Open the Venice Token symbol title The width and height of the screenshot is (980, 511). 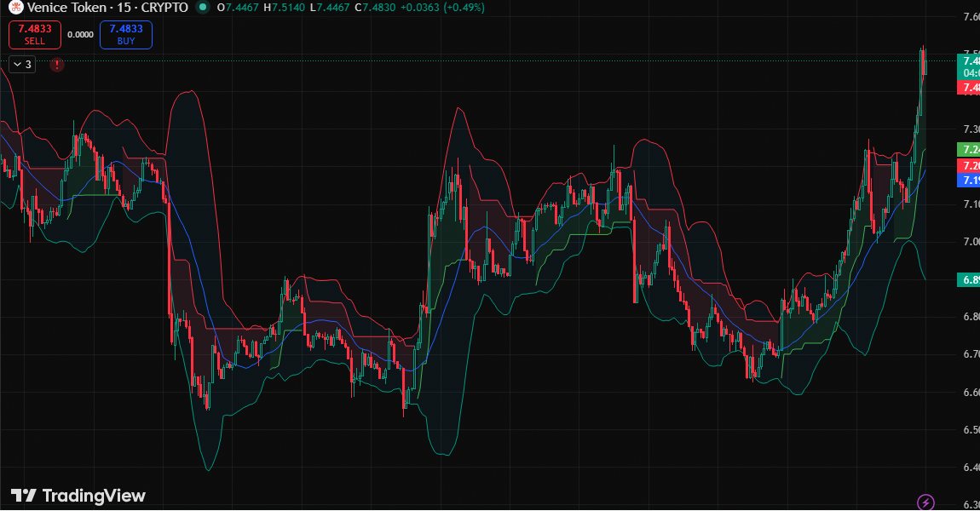[x=107, y=8]
